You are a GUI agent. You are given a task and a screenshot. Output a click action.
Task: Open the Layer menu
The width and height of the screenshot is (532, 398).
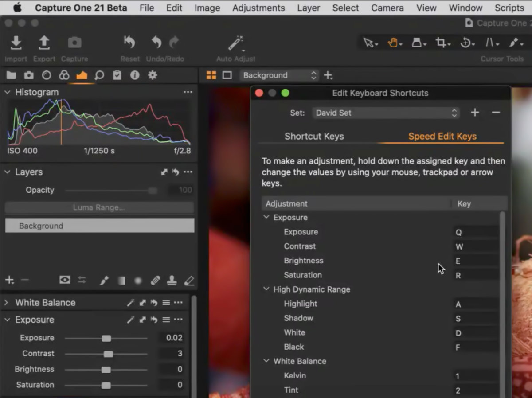(309, 8)
